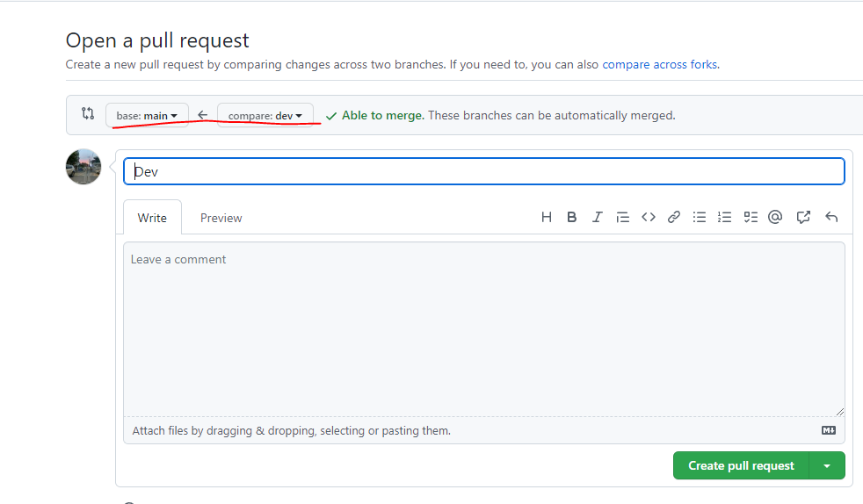
Task: Click the Open a pull request heading
Action: pyautogui.click(x=157, y=40)
